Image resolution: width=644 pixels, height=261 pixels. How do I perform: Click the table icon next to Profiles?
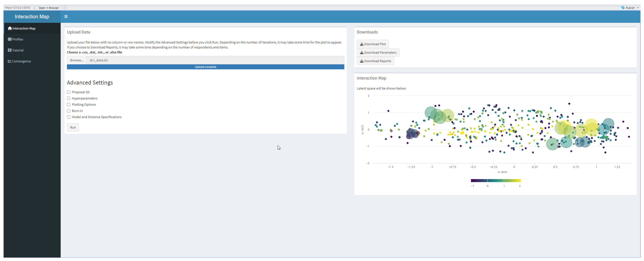tap(10, 39)
